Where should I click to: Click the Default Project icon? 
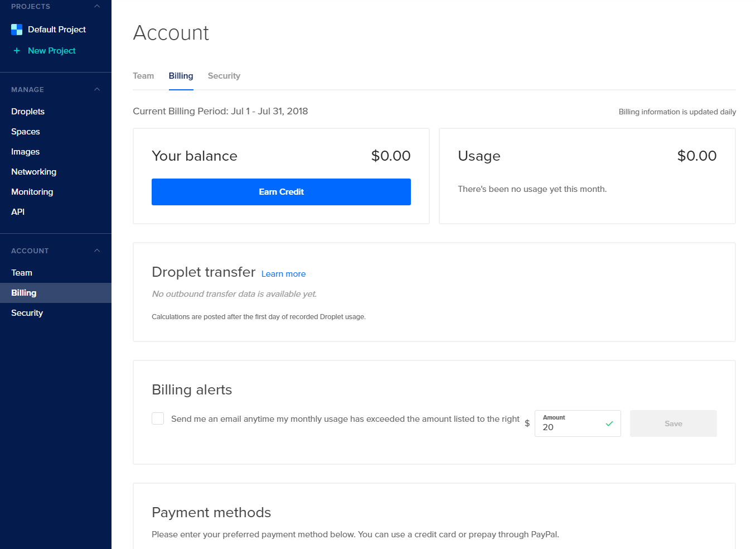click(17, 30)
